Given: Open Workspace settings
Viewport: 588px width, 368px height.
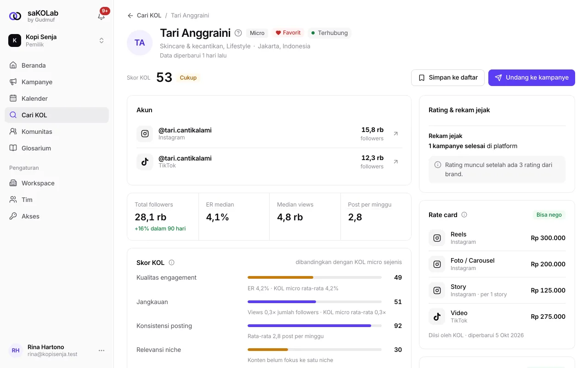Looking at the screenshot, I should pyautogui.click(x=57, y=183).
